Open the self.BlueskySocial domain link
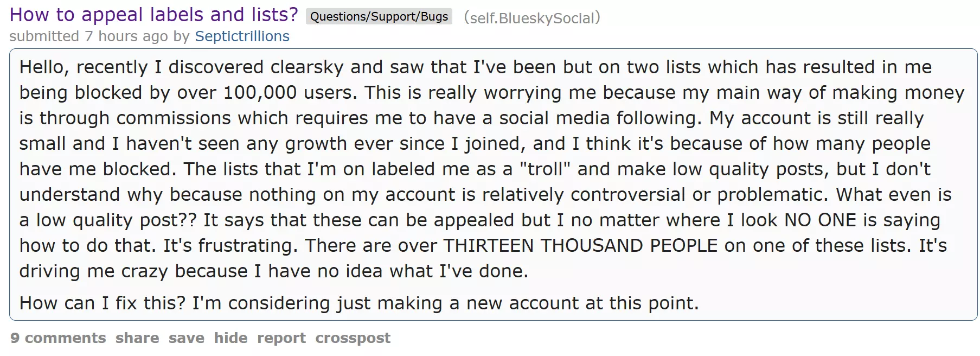Image resolution: width=980 pixels, height=356 pixels. 533,18
